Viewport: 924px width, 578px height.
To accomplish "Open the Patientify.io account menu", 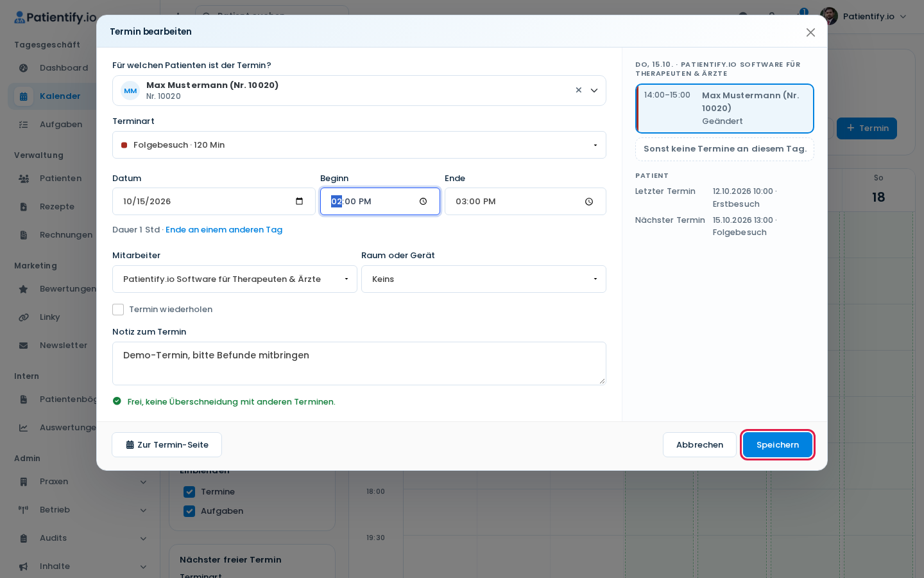I will (x=864, y=16).
